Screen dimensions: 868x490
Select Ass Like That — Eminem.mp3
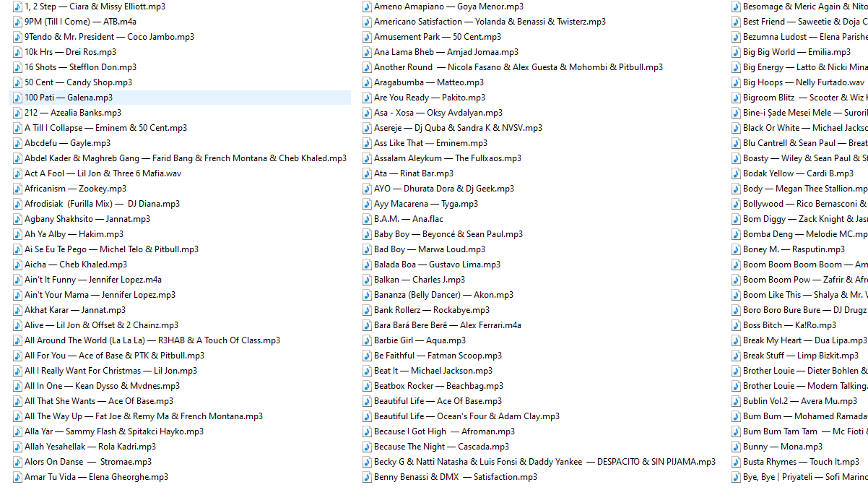click(430, 143)
